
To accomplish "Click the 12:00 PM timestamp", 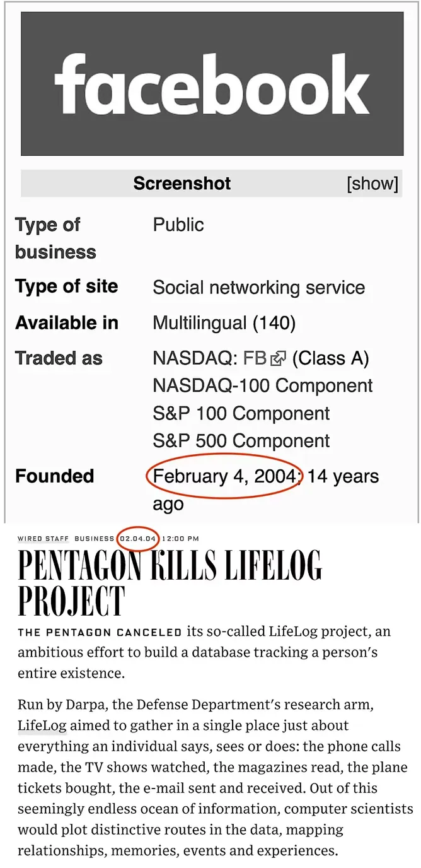I will [x=181, y=539].
